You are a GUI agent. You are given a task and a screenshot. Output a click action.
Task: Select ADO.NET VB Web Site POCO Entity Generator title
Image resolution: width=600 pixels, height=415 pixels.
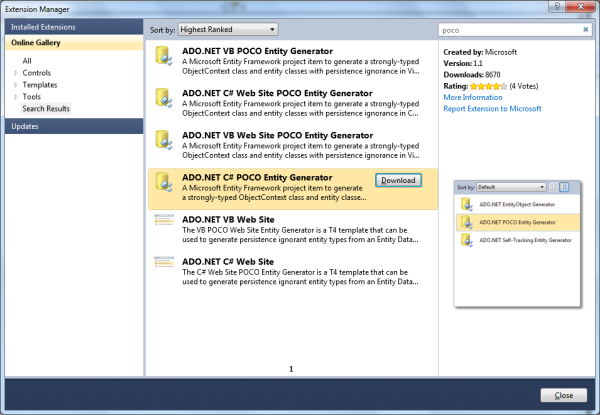coord(277,135)
